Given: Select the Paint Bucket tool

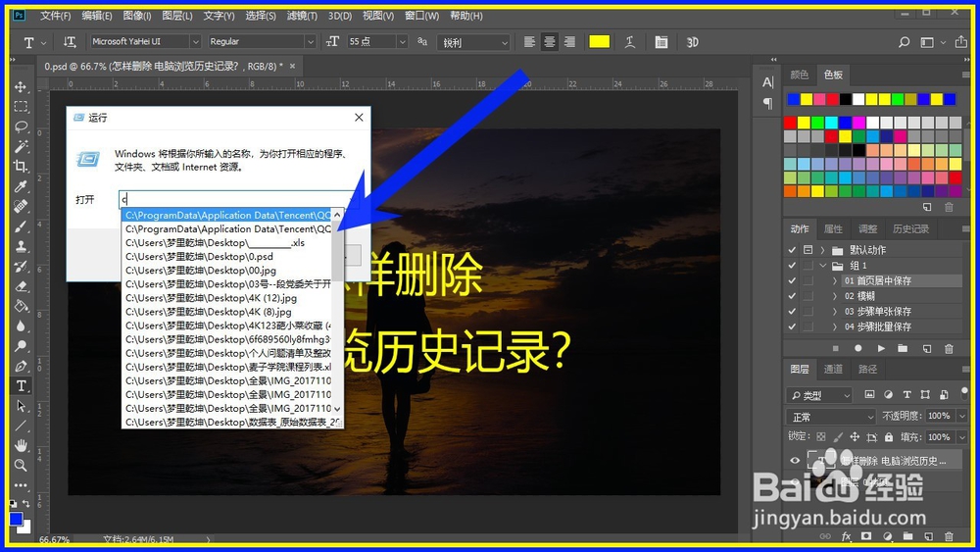Looking at the screenshot, I should 21,306.
